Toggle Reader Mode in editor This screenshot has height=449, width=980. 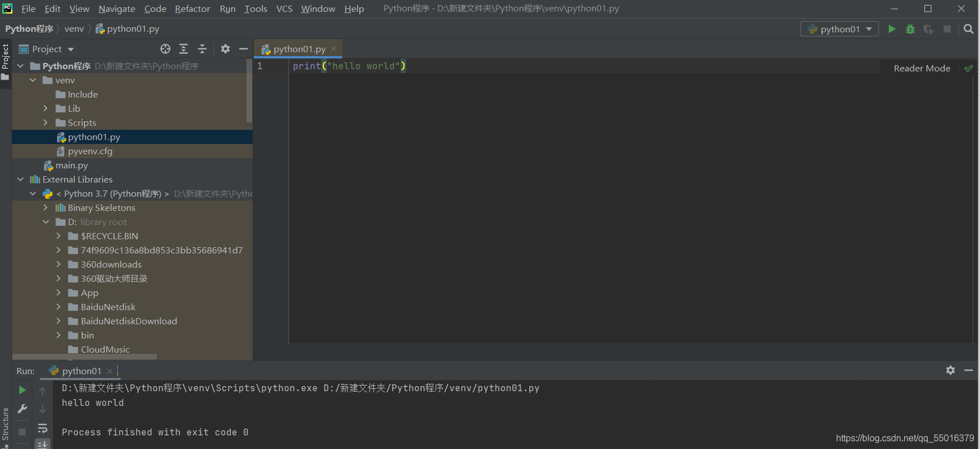pyautogui.click(x=922, y=68)
